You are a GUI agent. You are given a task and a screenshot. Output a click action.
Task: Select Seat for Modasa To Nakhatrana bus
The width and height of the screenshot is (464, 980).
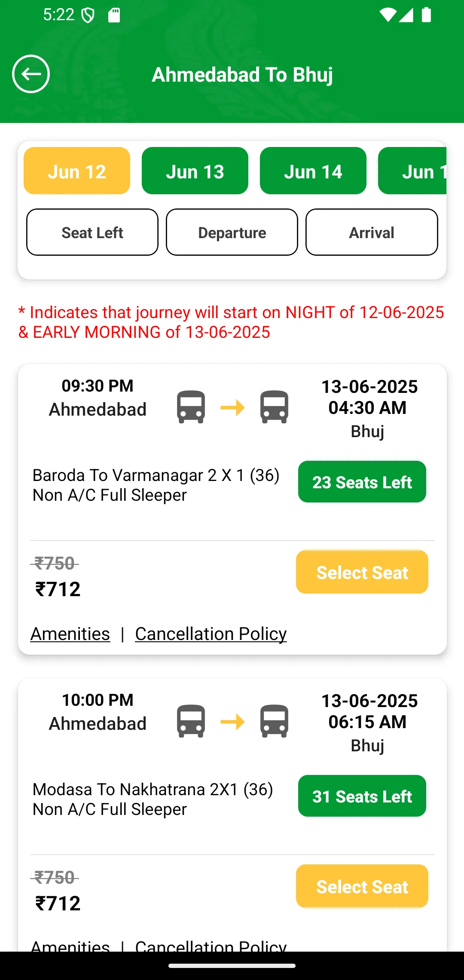[362, 886]
